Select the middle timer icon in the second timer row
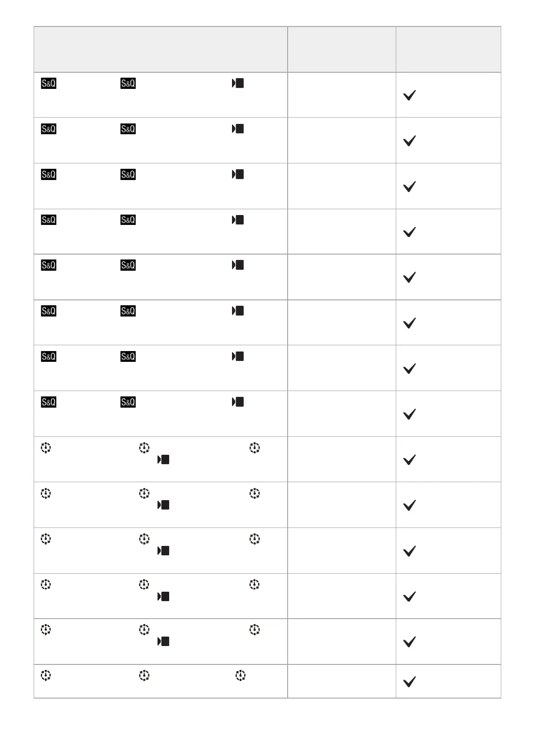This screenshot has width=534, height=756. [x=144, y=493]
